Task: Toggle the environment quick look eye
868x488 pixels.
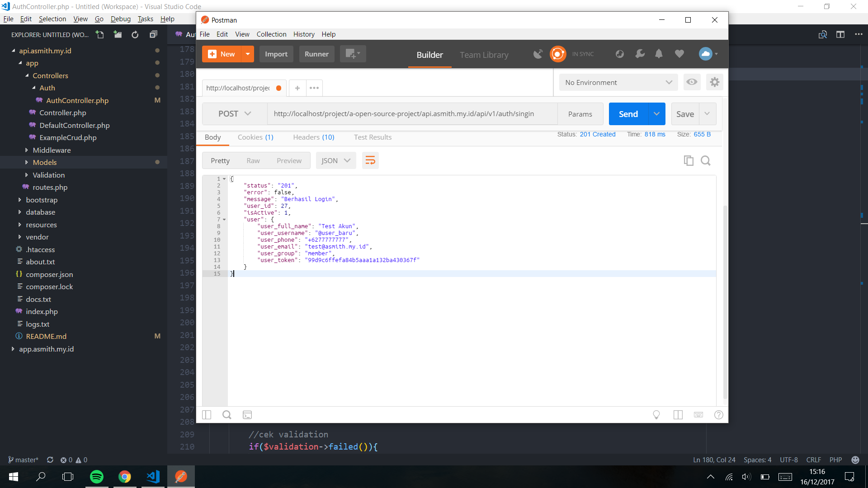Action: pos(692,82)
